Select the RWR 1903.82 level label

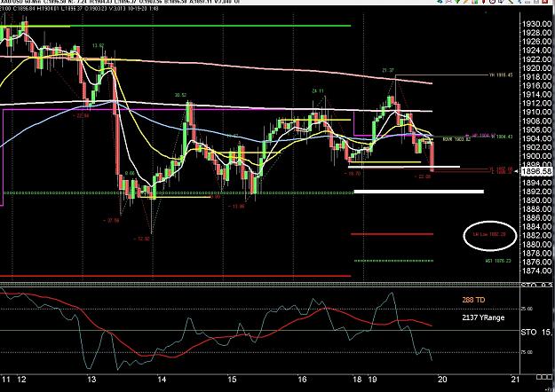point(457,139)
